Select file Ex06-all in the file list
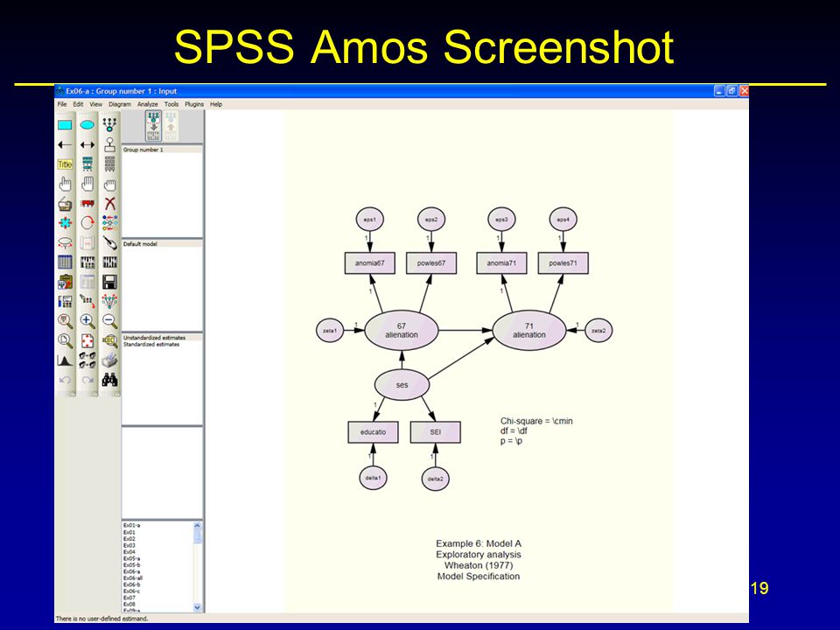Image resolution: width=840 pixels, height=630 pixels. [x=133, y=578]
